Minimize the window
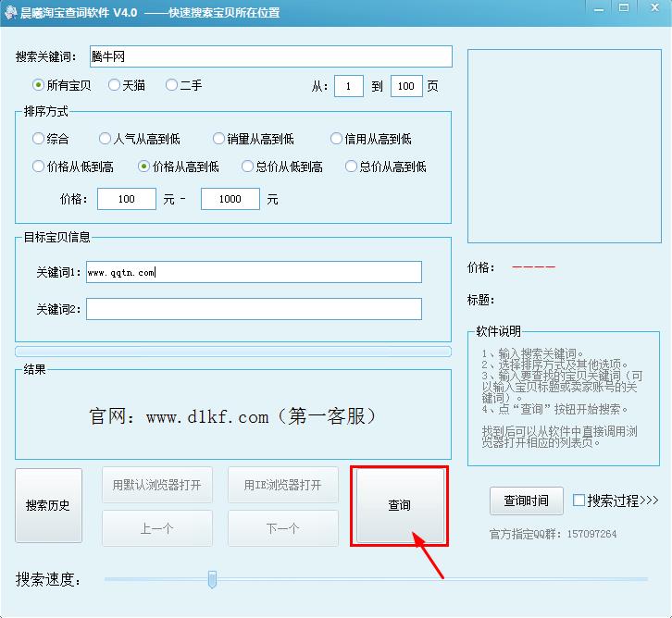This screenshot has height=618, width=672. 600,9
